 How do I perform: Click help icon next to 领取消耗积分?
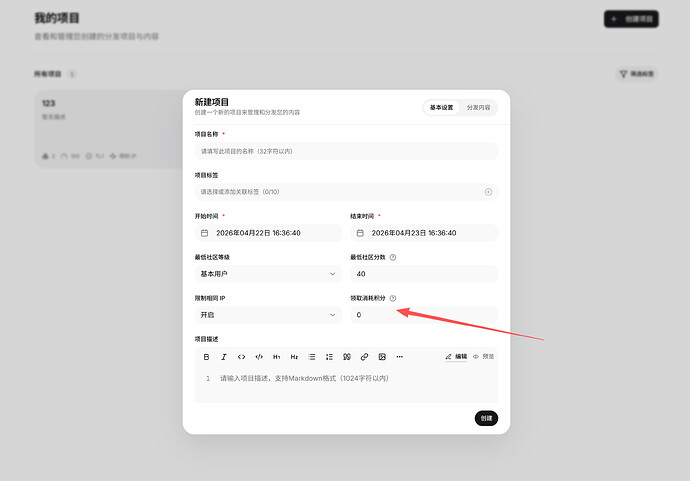[393, 298]
